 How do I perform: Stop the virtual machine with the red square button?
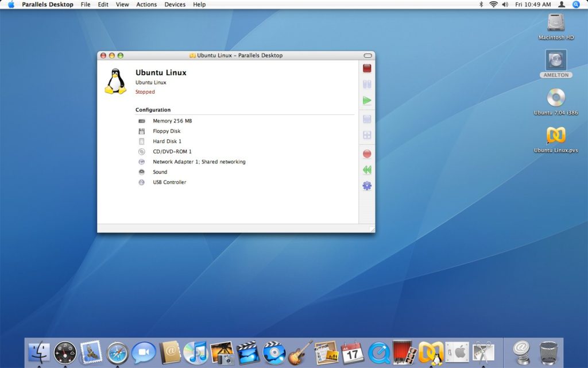367,68
